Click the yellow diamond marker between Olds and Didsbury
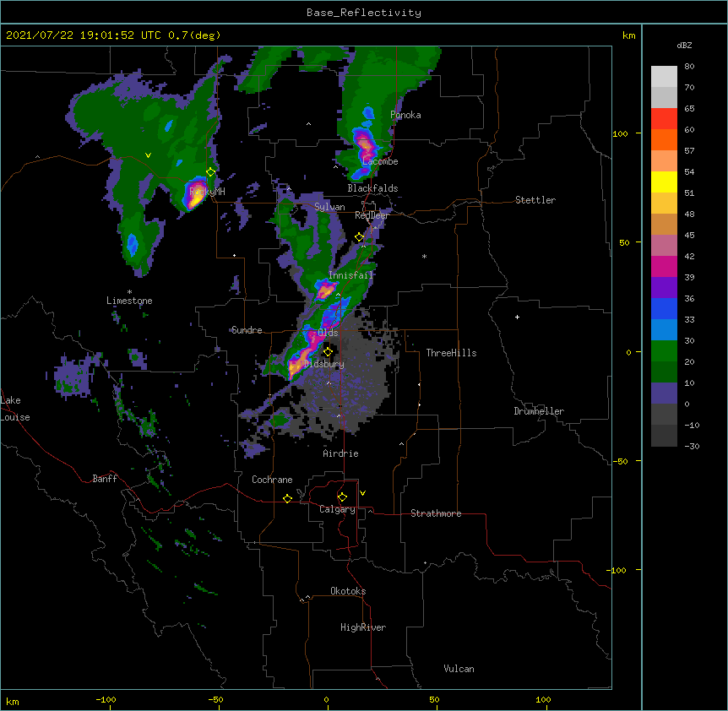Viewport: 728px width, 711px height. pos(329,352)
